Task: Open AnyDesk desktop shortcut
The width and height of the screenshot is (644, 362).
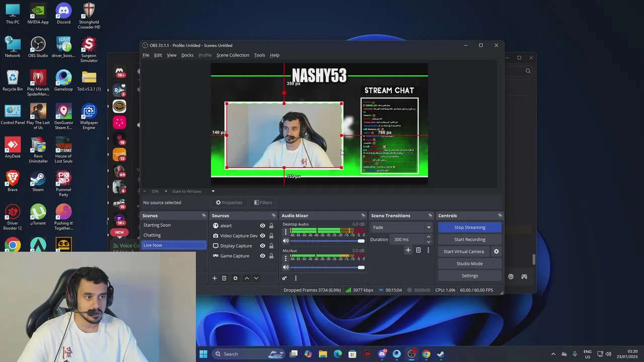Action: pos(13,148)
